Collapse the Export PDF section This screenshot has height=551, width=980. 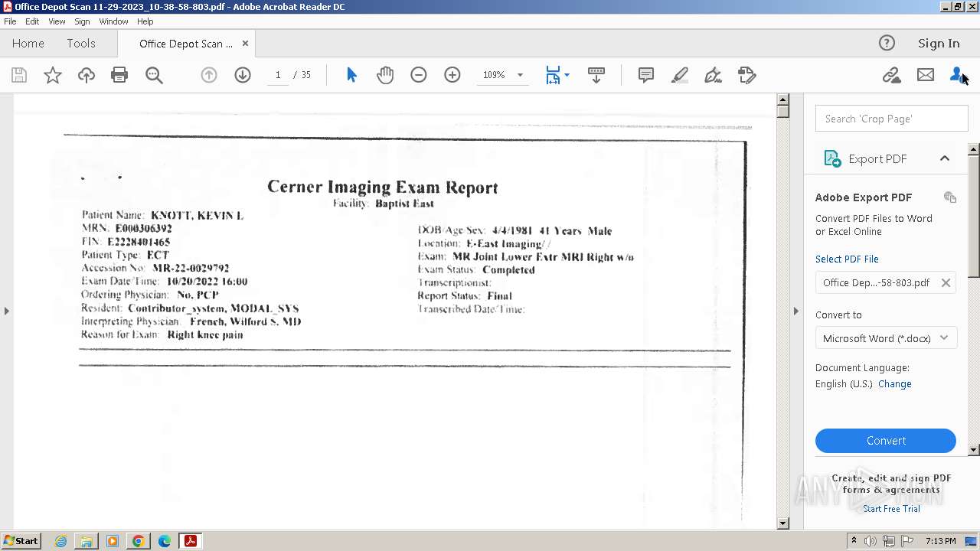coord(945,158)
